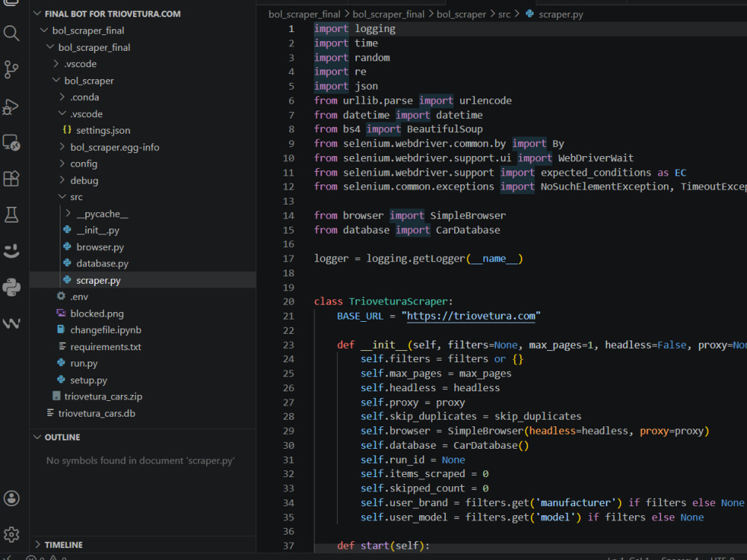Open triovetura_cars.db file
The image size is (747, 560).
(x=96, y=414)
